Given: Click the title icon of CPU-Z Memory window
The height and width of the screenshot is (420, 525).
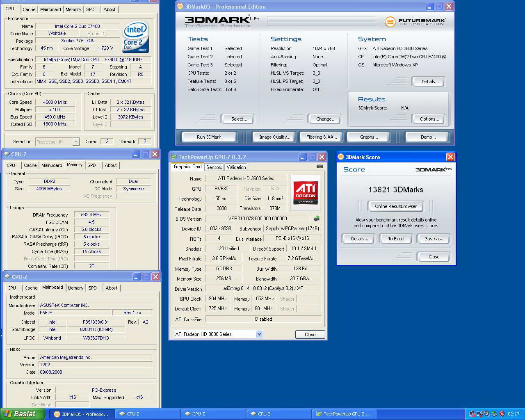Looking at the screenshot, I should point(7,154).
